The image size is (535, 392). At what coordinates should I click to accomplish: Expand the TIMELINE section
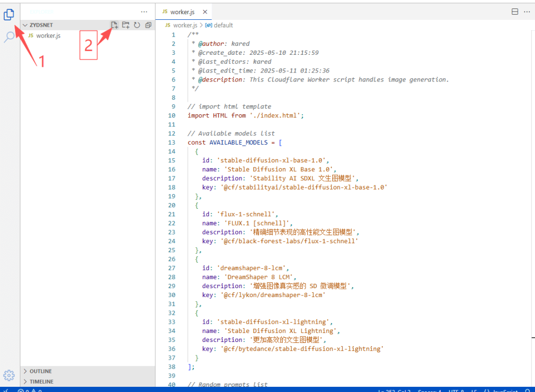click(41, 382)
